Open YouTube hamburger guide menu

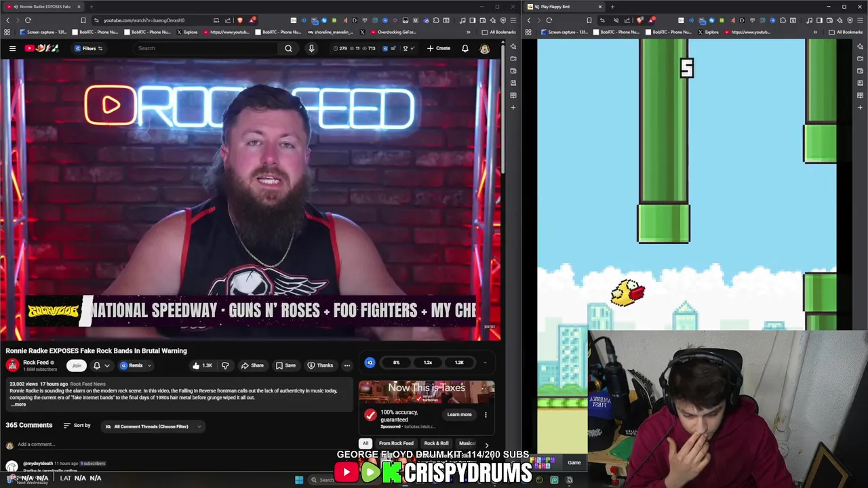pos(12,48)
